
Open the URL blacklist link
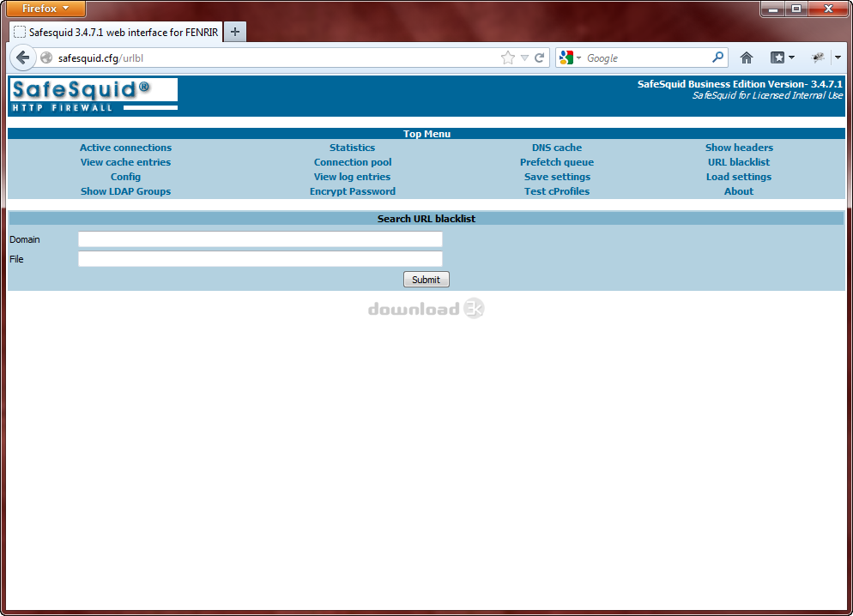pos(739,162)
